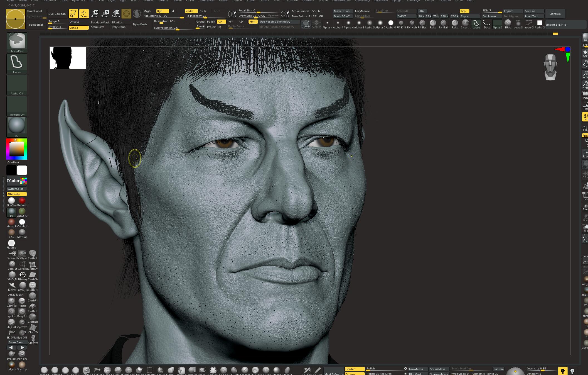Open LightBox browser

coord(555,14)
